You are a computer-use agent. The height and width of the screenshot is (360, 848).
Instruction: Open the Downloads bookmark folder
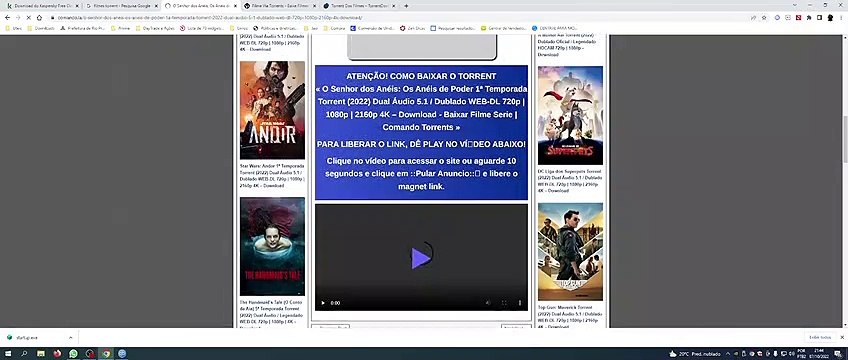coord(41,28)
